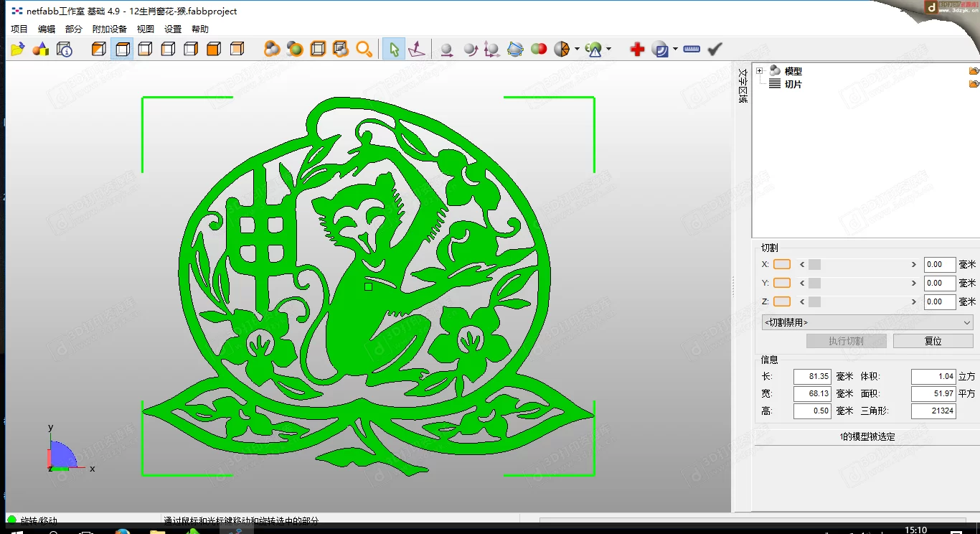Open the dropdown beside the free cut icon

tap(577, 49)
